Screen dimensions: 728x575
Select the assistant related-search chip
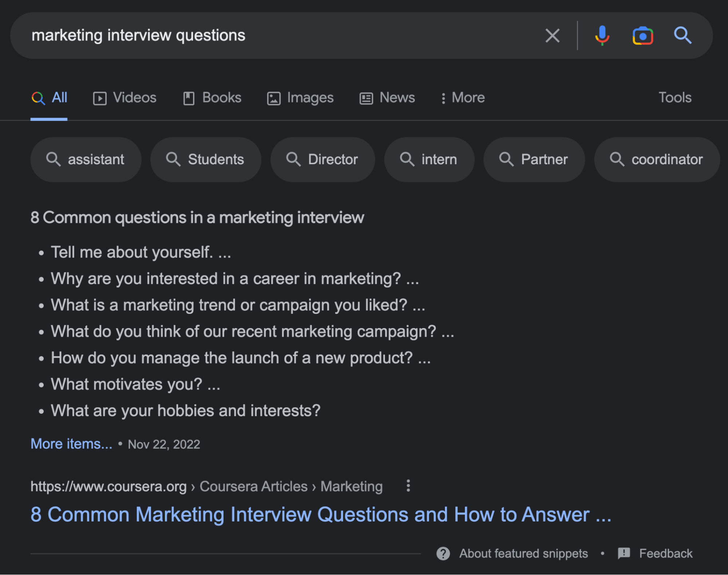pos(86,159)
